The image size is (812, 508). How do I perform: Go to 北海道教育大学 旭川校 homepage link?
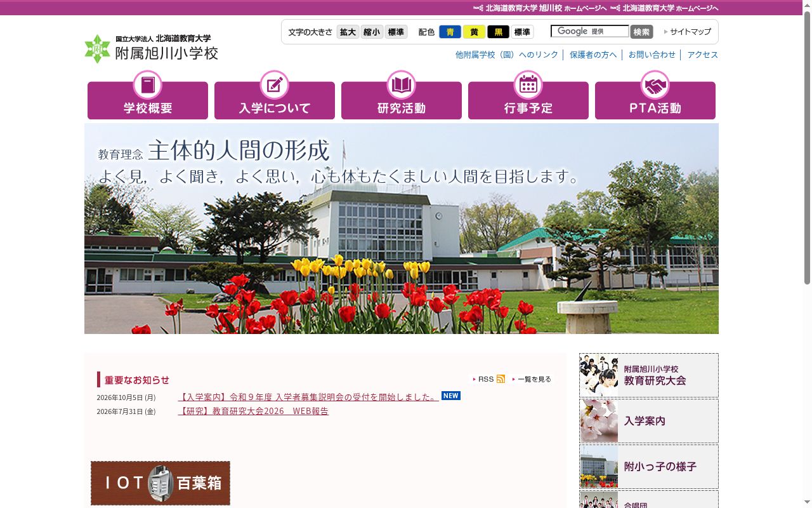tap(540, 8)
